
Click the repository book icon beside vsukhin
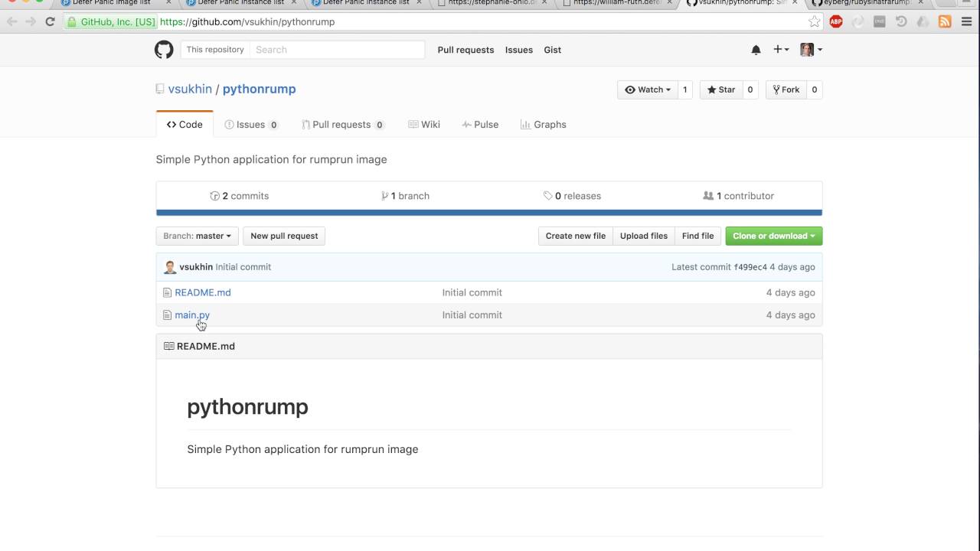point(160,89)
